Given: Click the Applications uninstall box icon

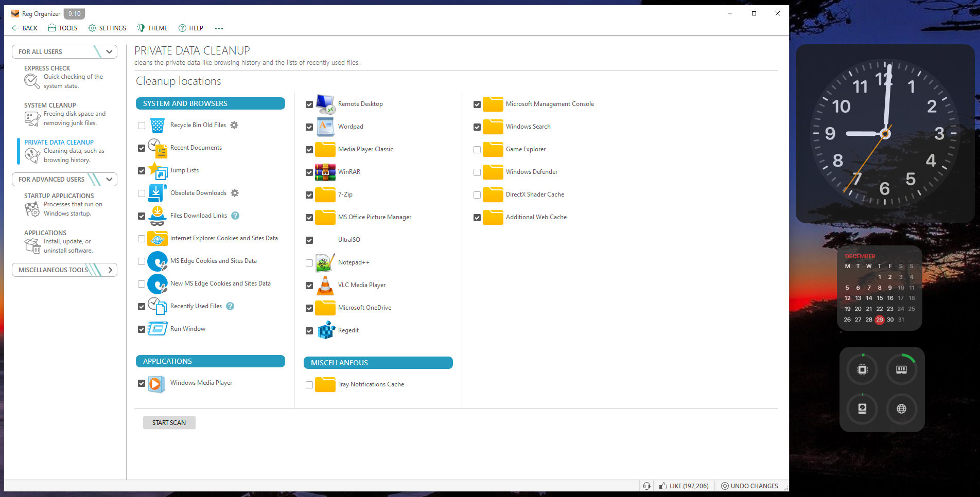Looking at the screenshot, I should pyautogui.click(x=32, y=246).
